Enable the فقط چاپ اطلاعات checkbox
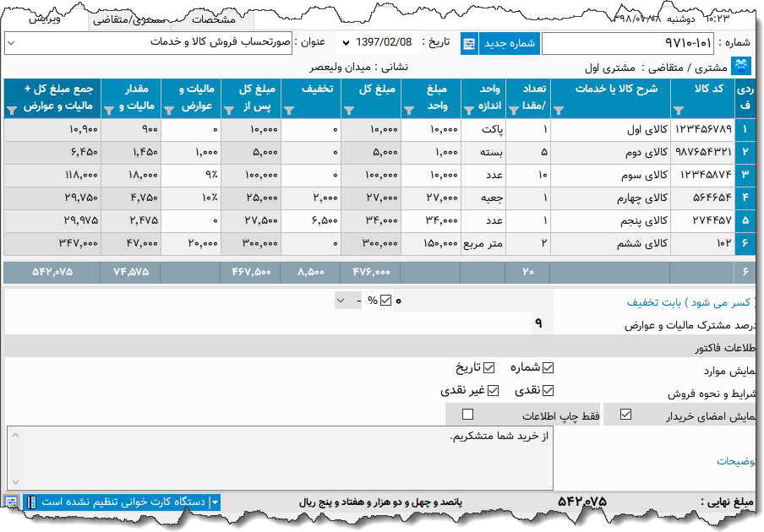764x532 pixels. (x=468, y=414)
